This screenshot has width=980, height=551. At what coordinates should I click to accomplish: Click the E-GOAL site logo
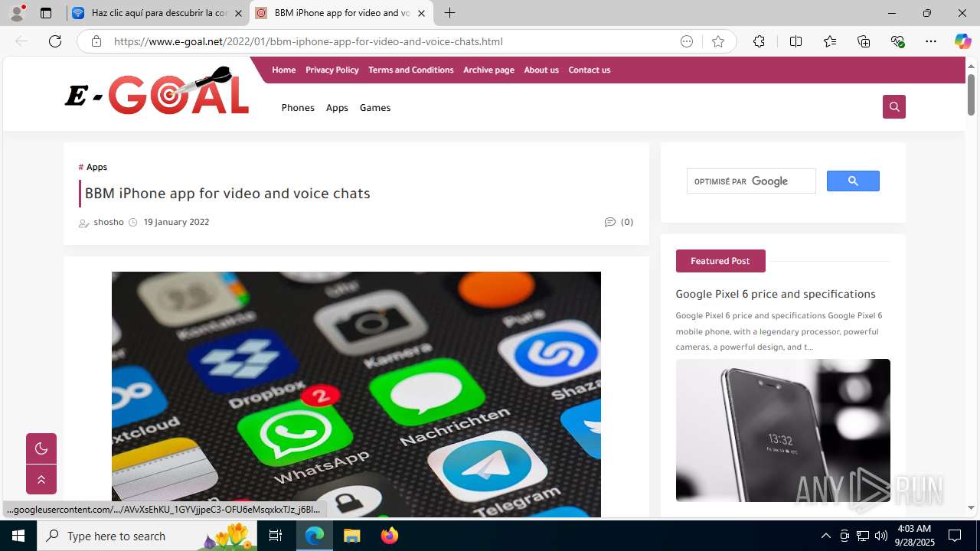pyautogui.click(x=157, y=91)
